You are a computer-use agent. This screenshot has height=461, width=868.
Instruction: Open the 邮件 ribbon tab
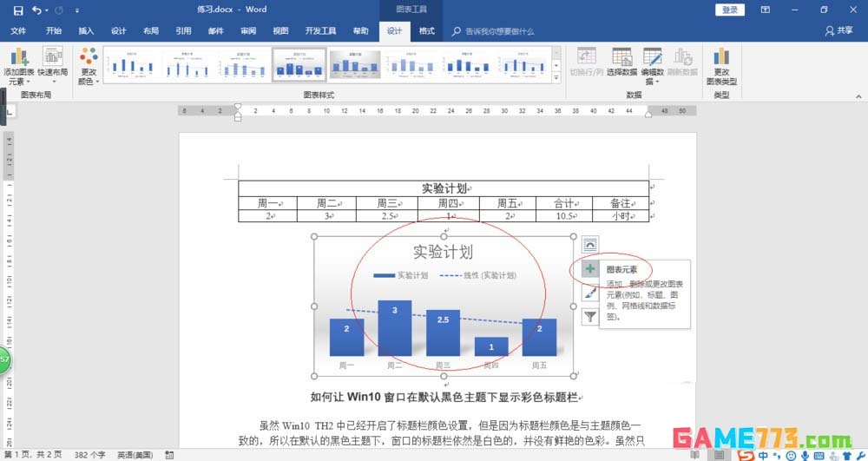click(x=216, y=31)
